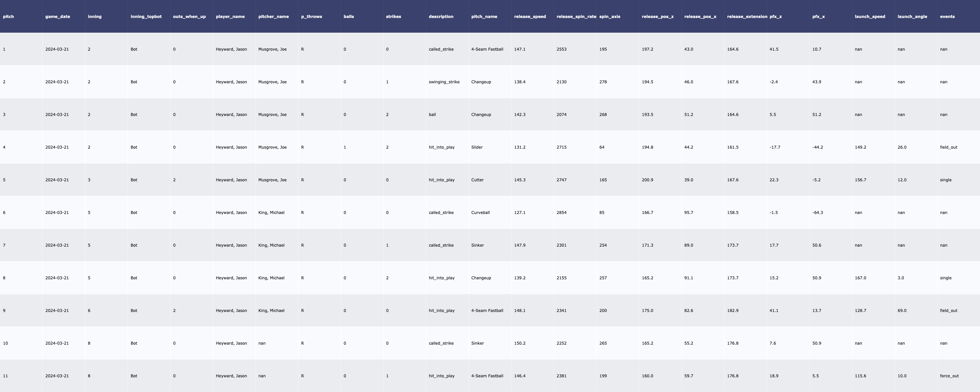Click the game_date column header
The height and width of the screenshot is (392, 980).
tap(57, 17)
